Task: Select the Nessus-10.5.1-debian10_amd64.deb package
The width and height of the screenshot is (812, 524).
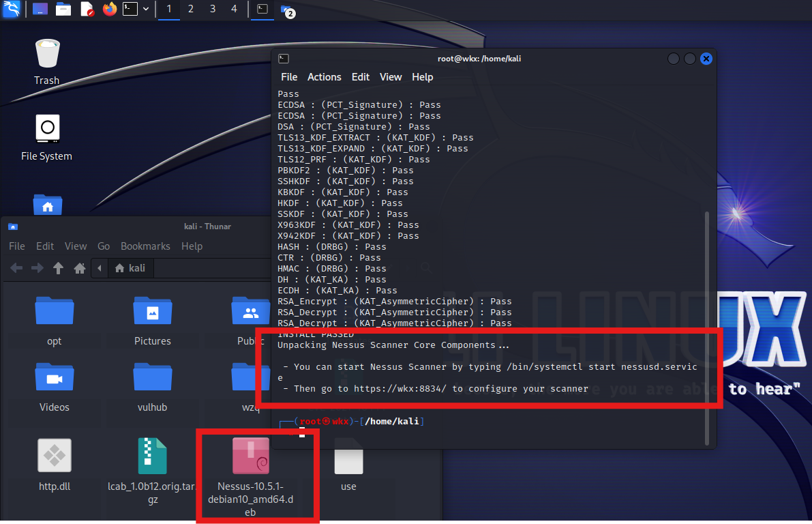Action: pos(251,477)
